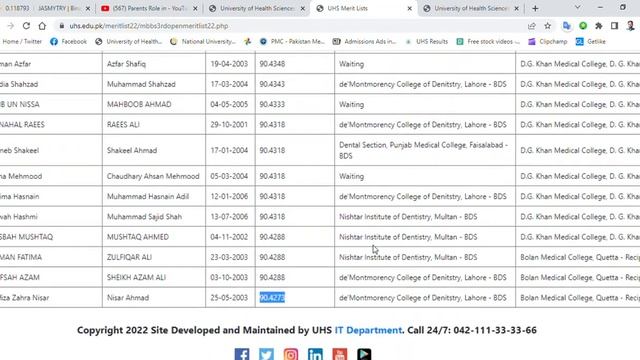Bookmark this page with the star icon

547,26
